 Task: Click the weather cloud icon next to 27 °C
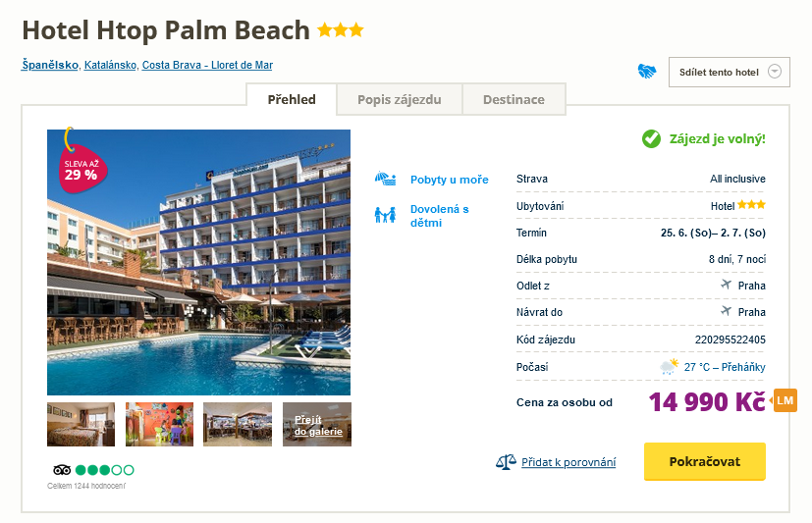tap(669, 367)
